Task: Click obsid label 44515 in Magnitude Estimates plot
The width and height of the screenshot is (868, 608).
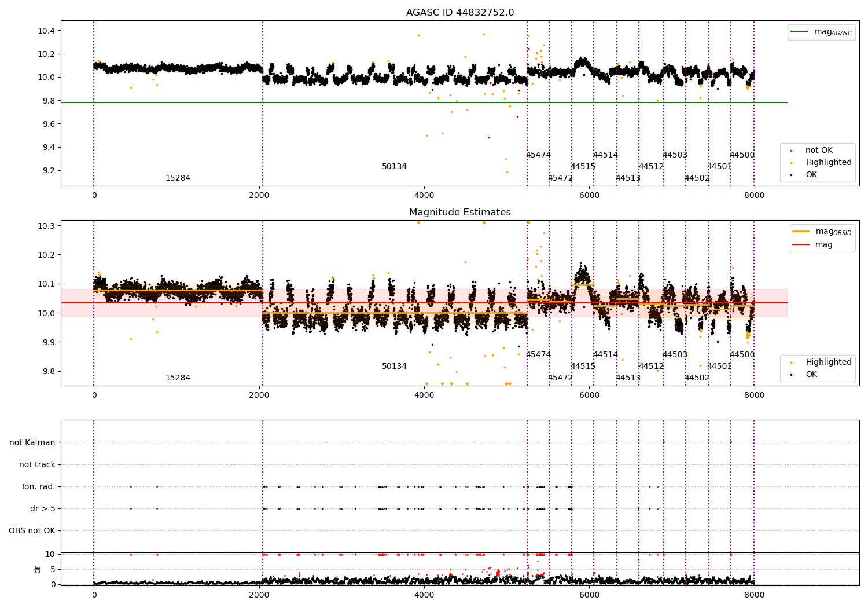Action: (583, 367)
